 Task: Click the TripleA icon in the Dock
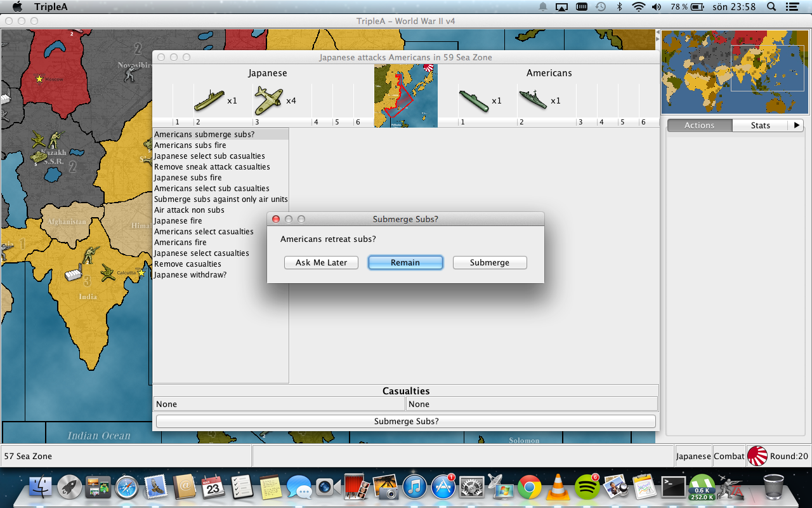[731, 487]
